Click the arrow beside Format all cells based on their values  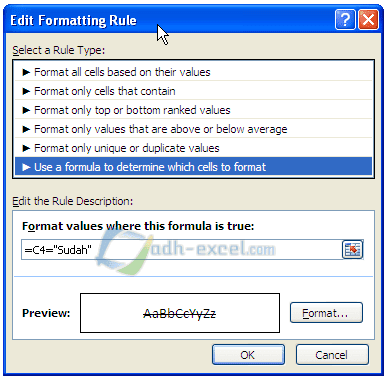(x=26, y=72)
